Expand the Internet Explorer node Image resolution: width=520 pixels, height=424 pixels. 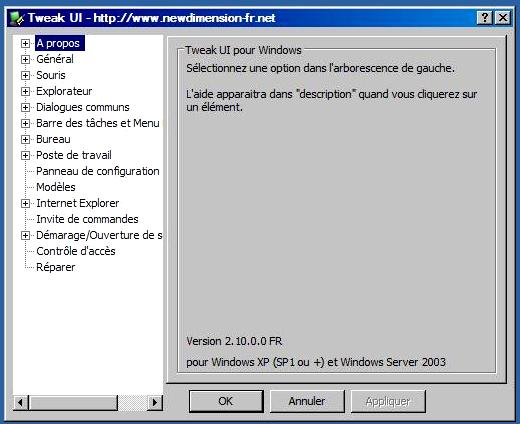click(25, 204)
